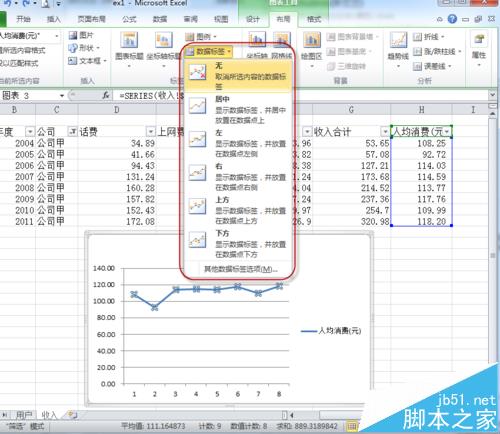Insert a picture via 图片 icon

tap(81, 35)
